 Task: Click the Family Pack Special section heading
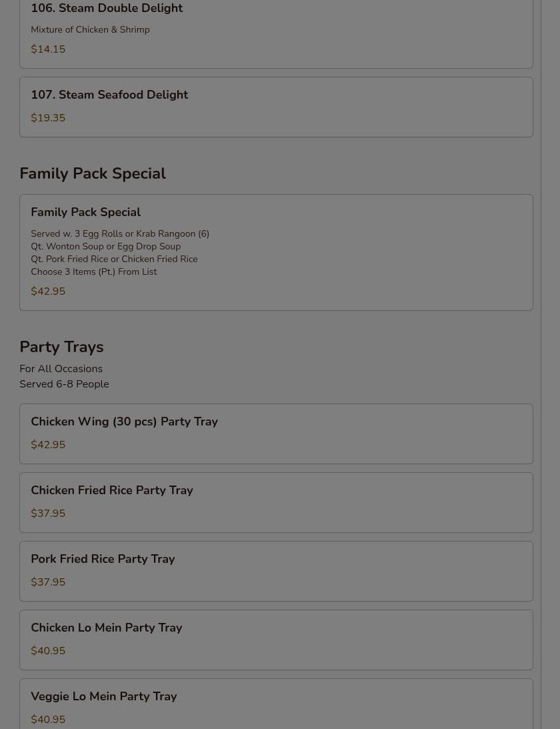tap(93, 174)
